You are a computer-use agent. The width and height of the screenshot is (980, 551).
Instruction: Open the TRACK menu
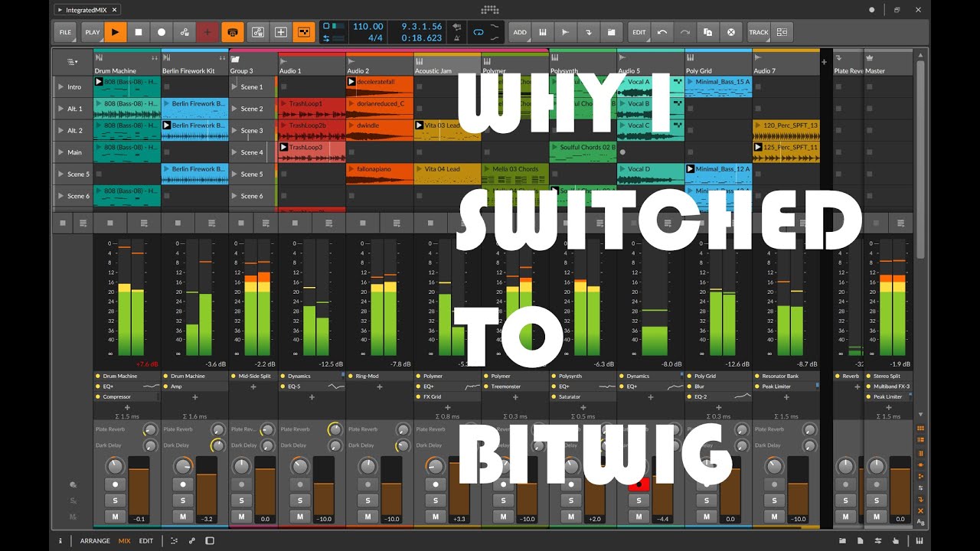759,32
